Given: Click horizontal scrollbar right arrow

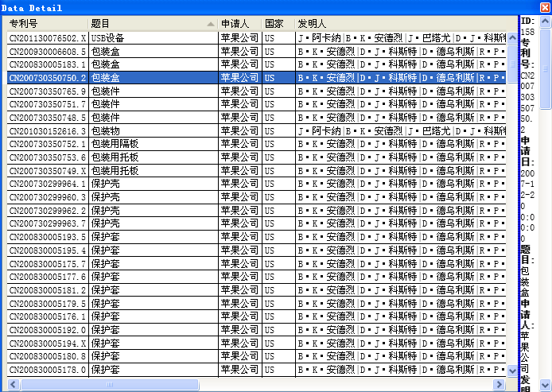Looking at the screenshot, I should 499,384.
